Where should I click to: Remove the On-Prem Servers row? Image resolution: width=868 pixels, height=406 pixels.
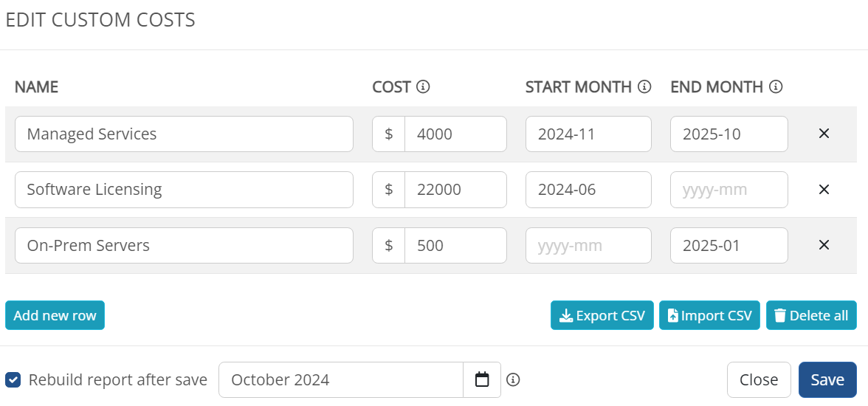click(824, 245)
